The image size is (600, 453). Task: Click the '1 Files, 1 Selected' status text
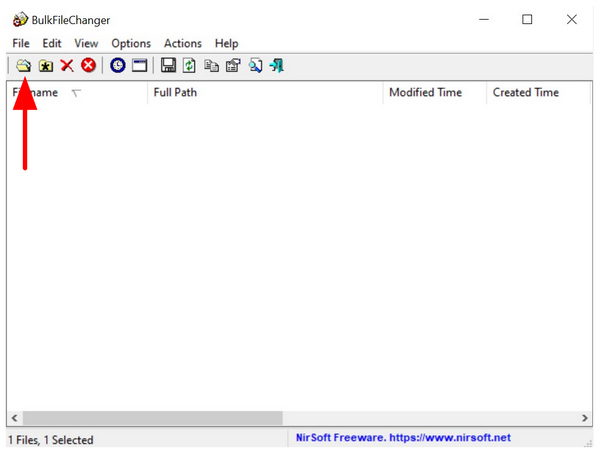tap(51, 440)
